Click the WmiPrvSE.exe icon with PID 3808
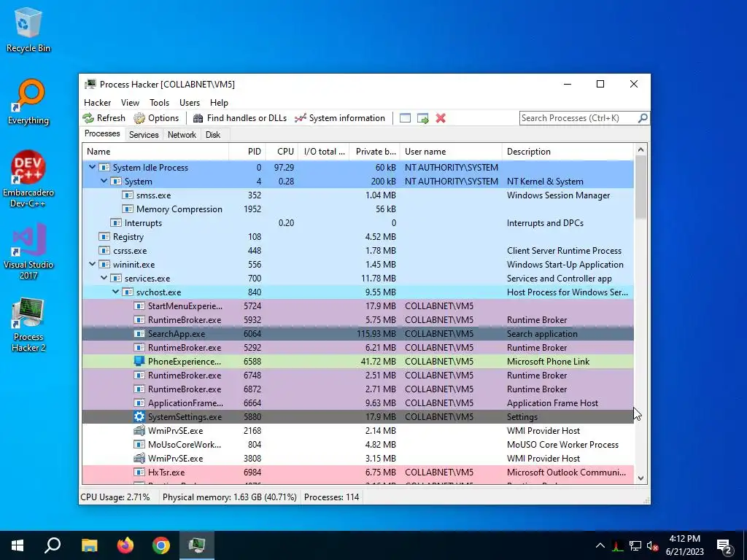This screenshot has height=560, width=747. pos(139,458)
